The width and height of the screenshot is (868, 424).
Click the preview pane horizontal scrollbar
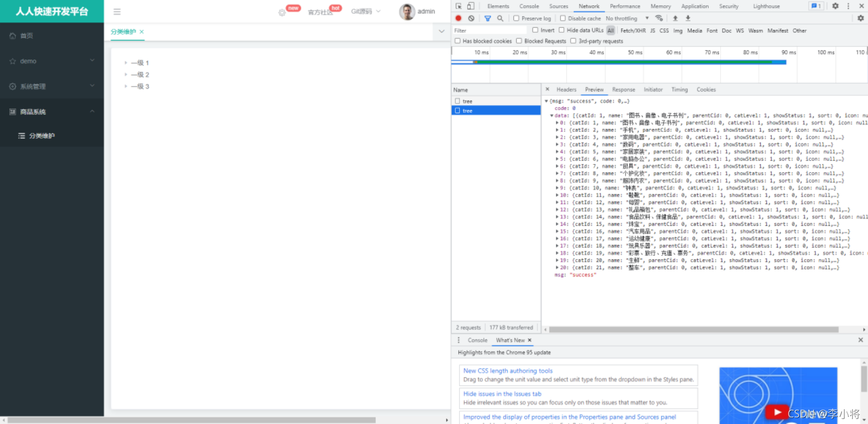693,329
